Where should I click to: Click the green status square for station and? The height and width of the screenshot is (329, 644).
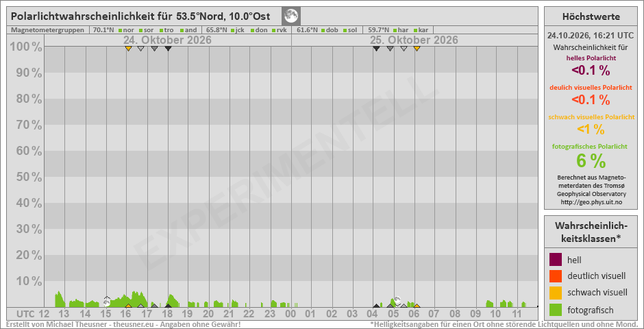click(182, 30)
